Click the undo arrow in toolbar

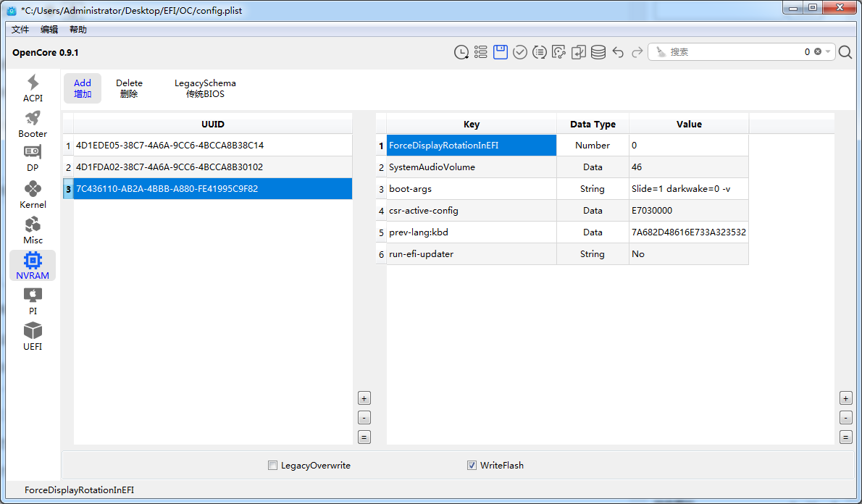[618, 52]
